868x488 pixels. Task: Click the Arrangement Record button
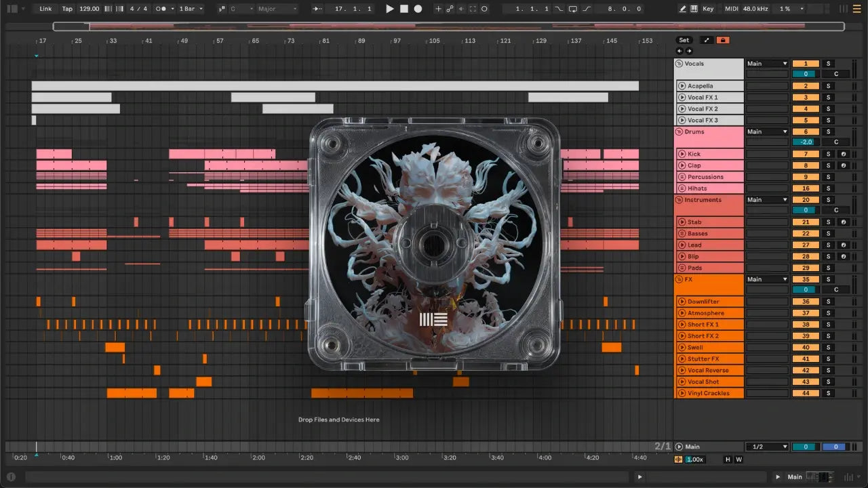coord(418,9)
